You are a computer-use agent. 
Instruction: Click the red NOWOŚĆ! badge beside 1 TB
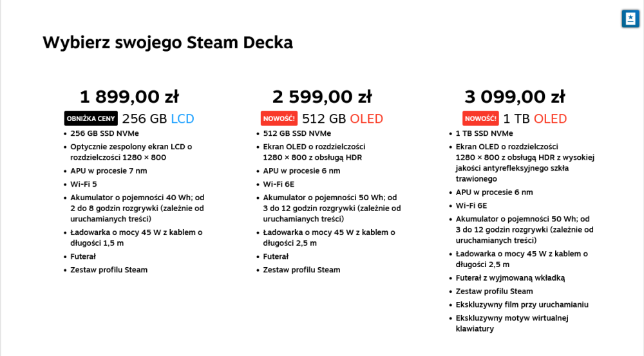[x=480, y=118]
